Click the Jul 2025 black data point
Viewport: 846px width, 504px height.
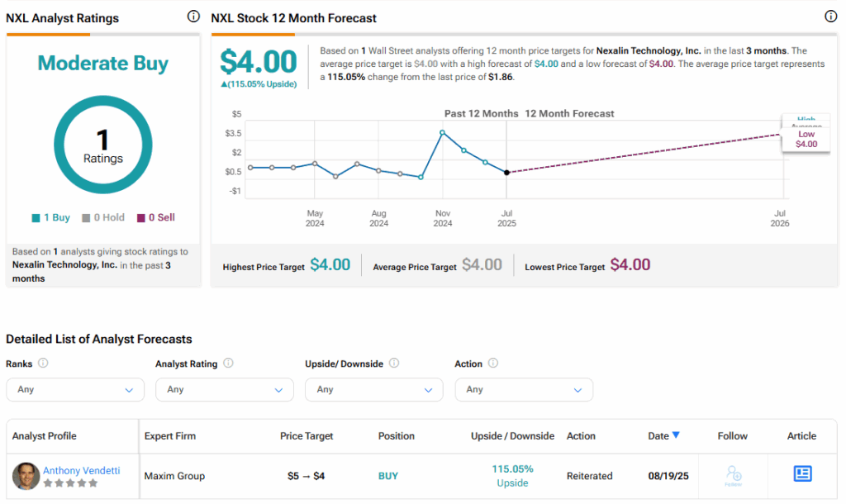click(506, 172)
